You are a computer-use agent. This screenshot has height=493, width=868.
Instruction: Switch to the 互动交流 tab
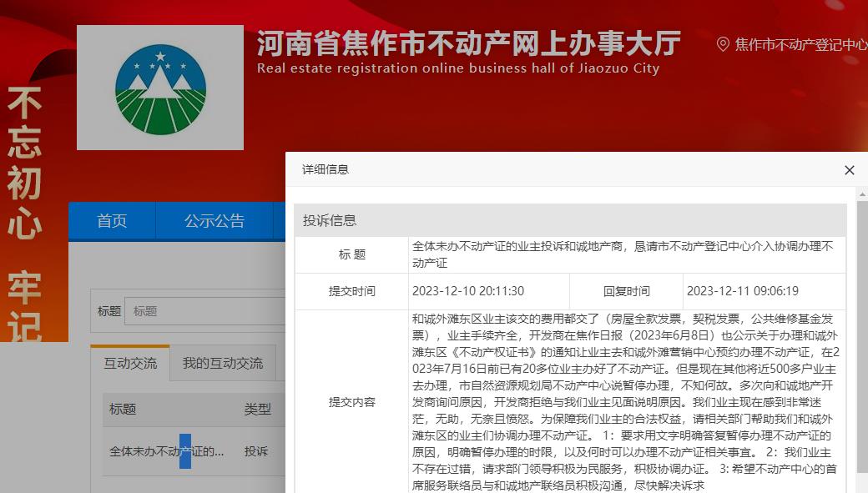coord(130,364)
